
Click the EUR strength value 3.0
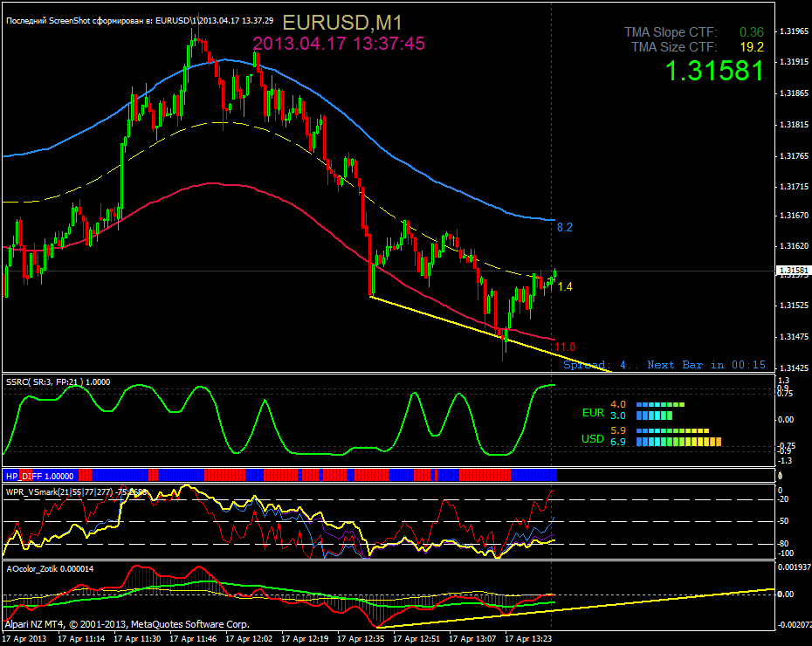coord(618,416)
